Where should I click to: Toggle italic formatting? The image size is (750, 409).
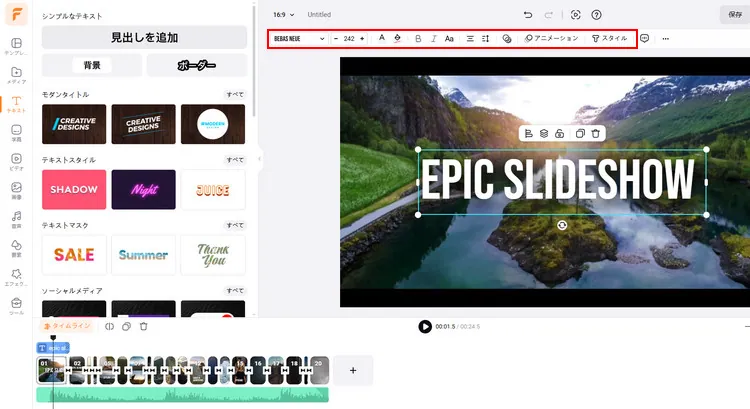433,39
